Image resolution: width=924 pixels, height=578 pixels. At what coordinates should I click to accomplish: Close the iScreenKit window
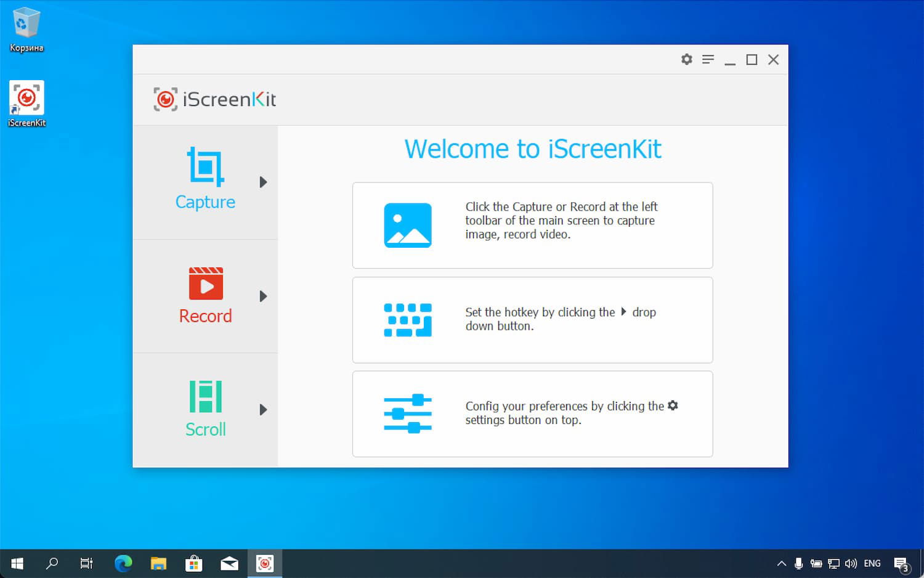tap(773, 59)
